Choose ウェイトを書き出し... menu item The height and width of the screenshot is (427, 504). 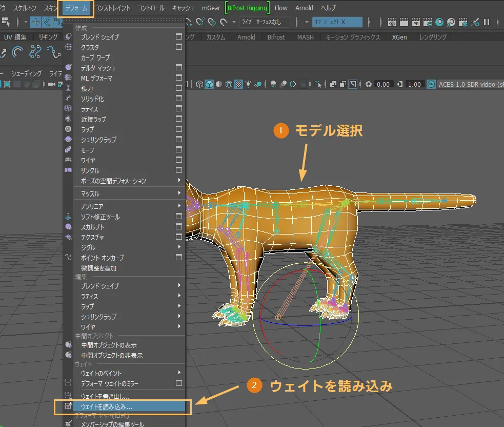(129, 396)
